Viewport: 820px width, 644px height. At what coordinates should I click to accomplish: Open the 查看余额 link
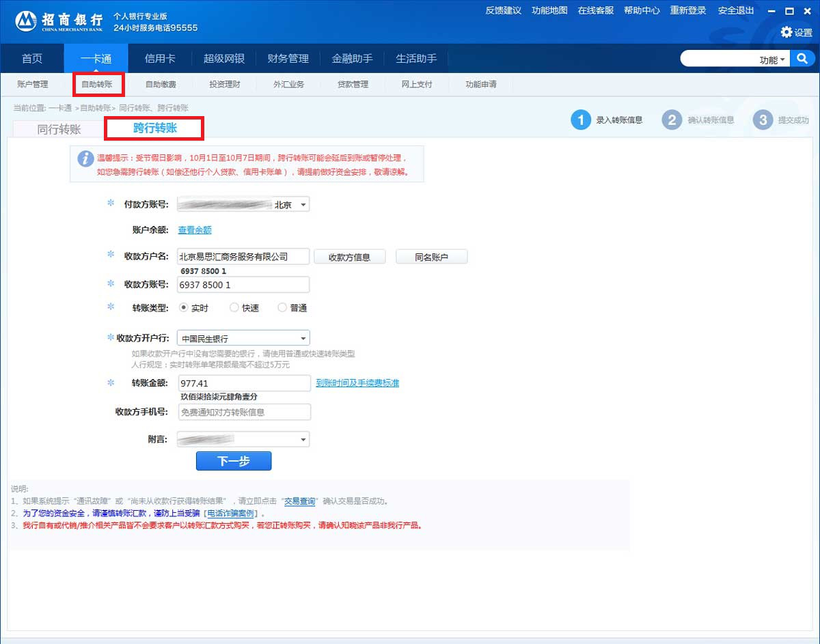point(195,230)
